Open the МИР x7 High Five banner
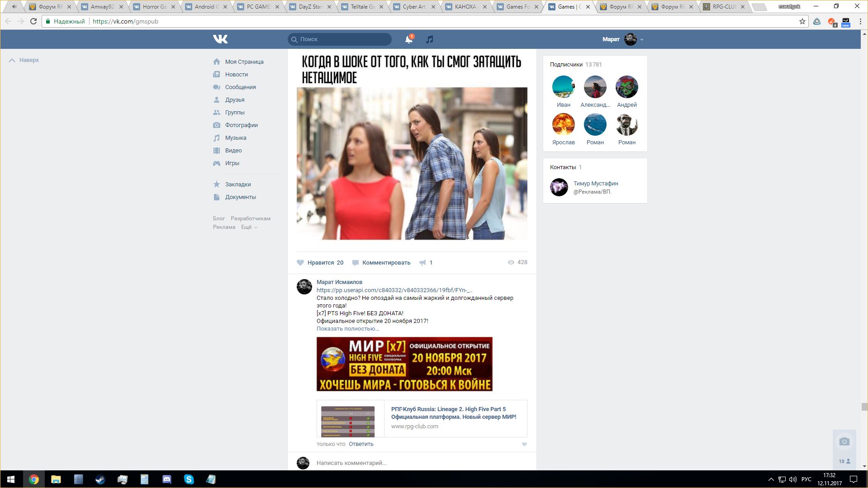The height and width of the screenshot is (488, 868). pos(404,364)
